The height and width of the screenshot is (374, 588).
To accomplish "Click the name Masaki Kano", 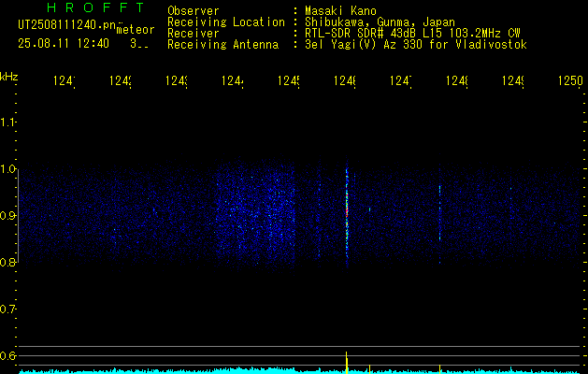I will point(340,11).
